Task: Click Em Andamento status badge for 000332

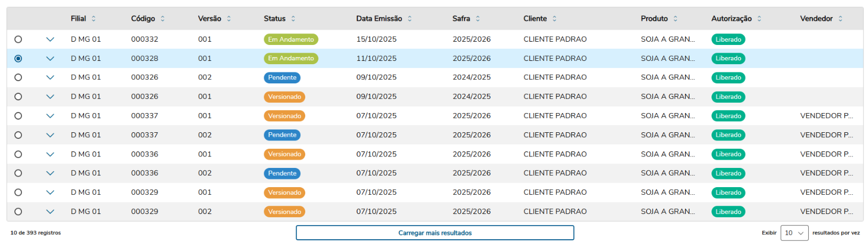Action: click(291, 40)
